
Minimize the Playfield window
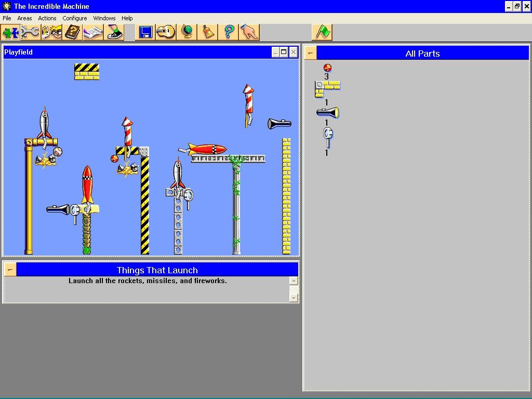pyautogui.click(x=275, y=52)
